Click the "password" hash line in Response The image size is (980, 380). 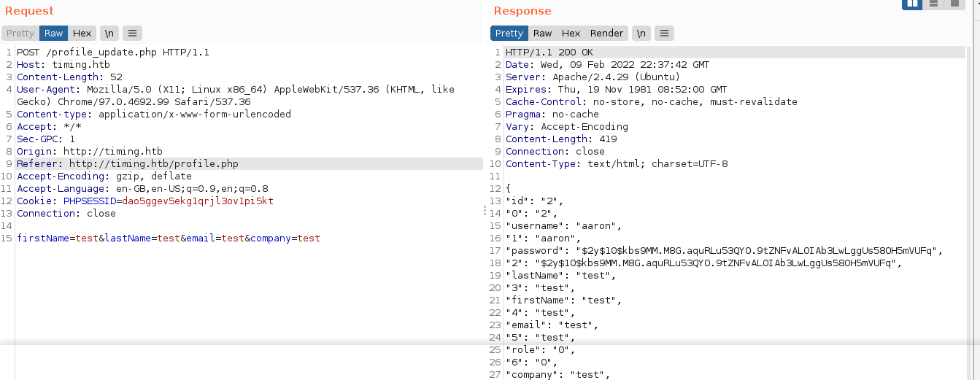pos(722,251)
